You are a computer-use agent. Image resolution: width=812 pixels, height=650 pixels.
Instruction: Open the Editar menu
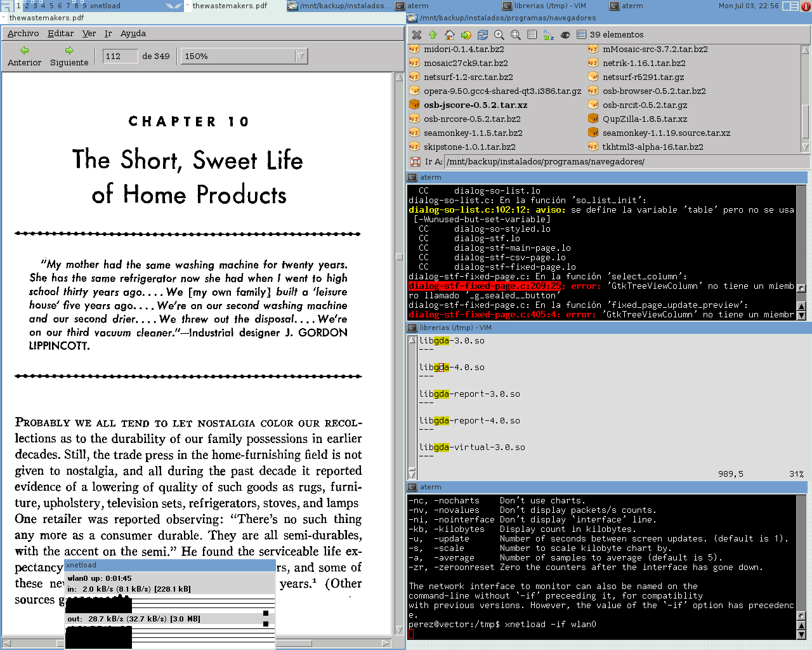(x=61, y=33)
